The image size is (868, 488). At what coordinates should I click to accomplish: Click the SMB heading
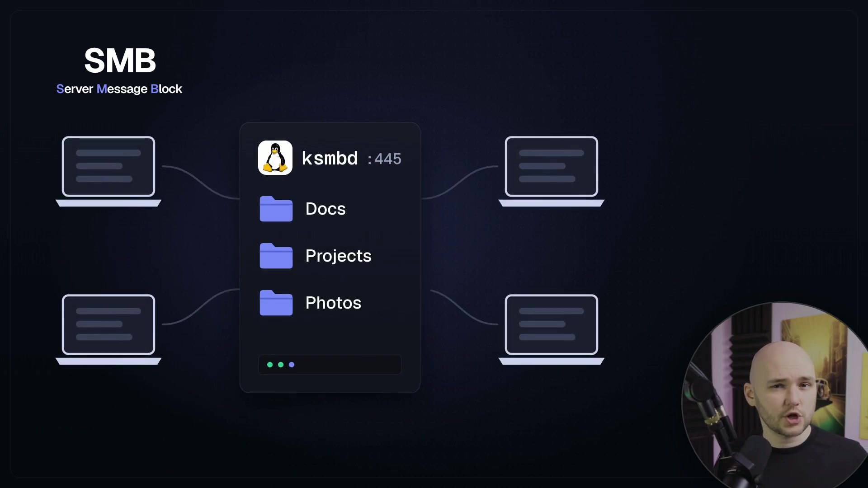120,61
